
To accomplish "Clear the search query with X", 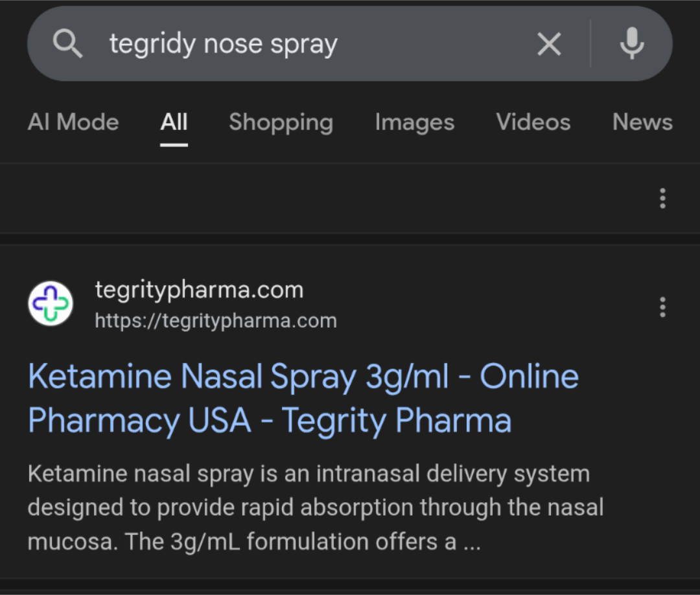I will [x=549, y=44].
